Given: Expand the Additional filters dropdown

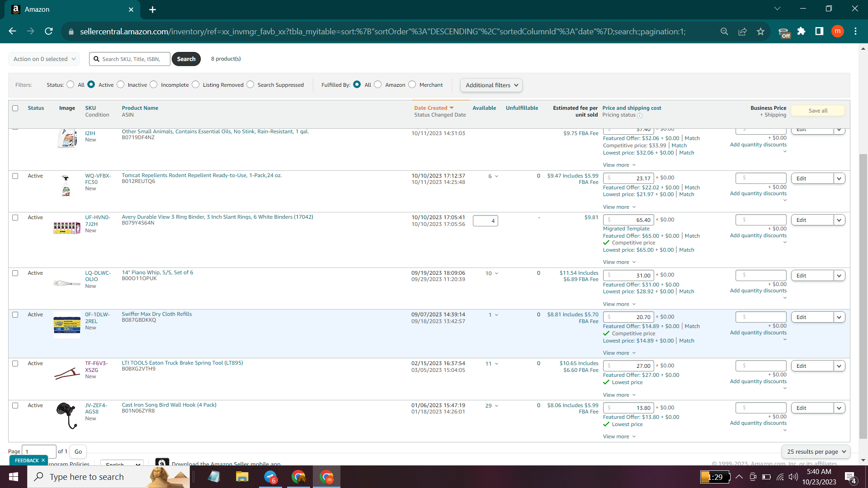Looking at the screenshot, I should tap(491, 85).
